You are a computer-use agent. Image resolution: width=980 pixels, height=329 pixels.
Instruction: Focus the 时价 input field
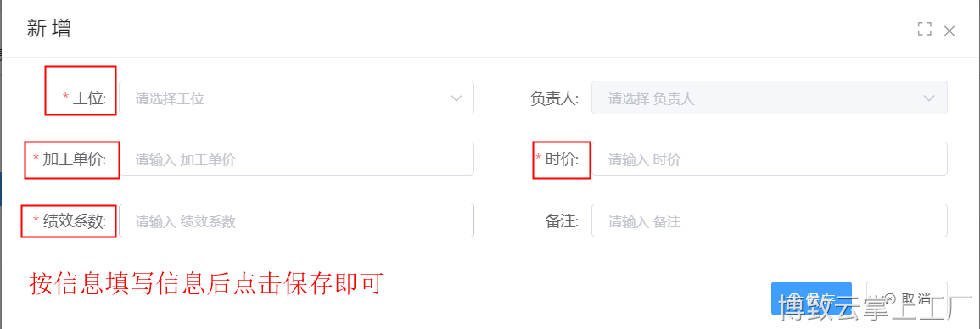pos(770,159)
